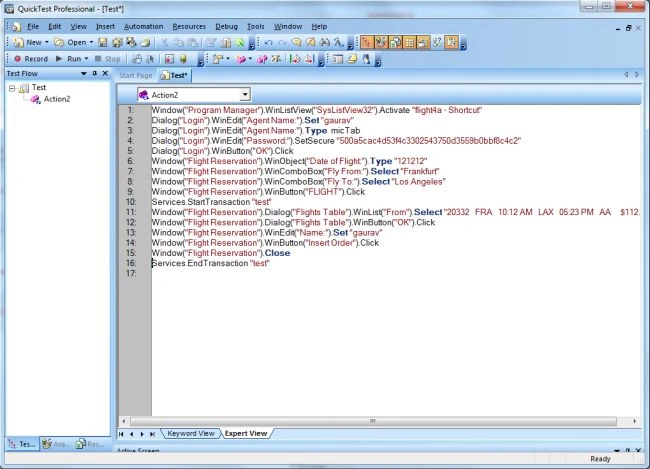The image size is (650, 469).
Task: Toggle the Data Table grid icon
Action: point(409,42)
